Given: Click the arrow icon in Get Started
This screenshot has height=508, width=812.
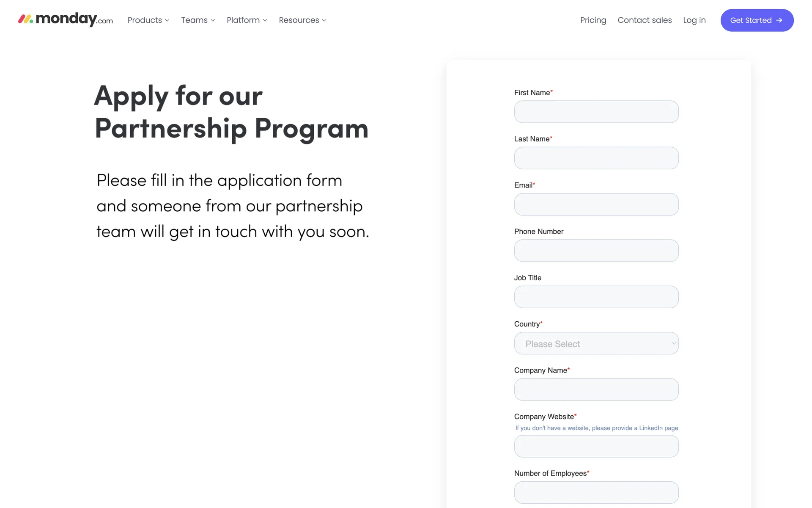Looking at the screenshot, I should 779,20.
